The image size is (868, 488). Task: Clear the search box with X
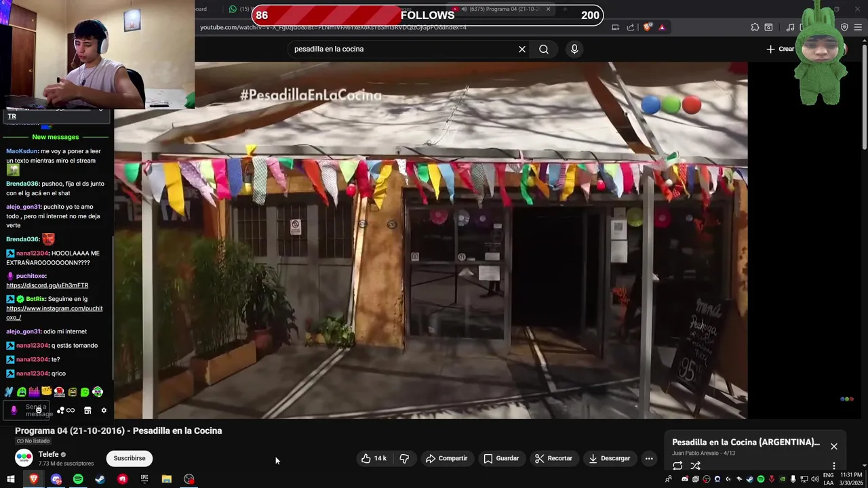tap(522, 49)
